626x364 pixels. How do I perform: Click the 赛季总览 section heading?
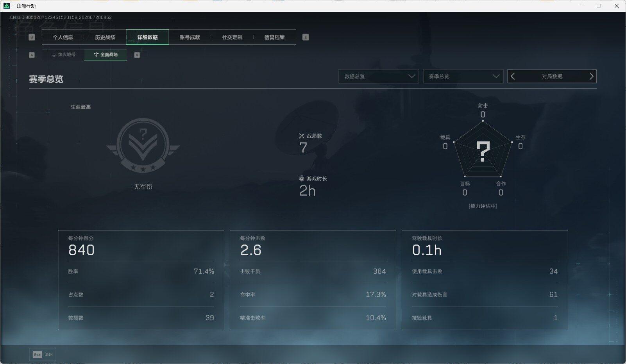[x=46, y=79]
